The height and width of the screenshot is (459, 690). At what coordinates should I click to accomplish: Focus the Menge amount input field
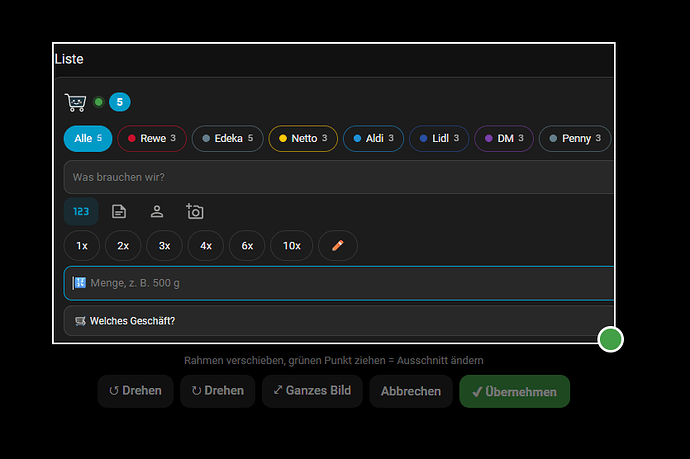[x=339, y=283]
